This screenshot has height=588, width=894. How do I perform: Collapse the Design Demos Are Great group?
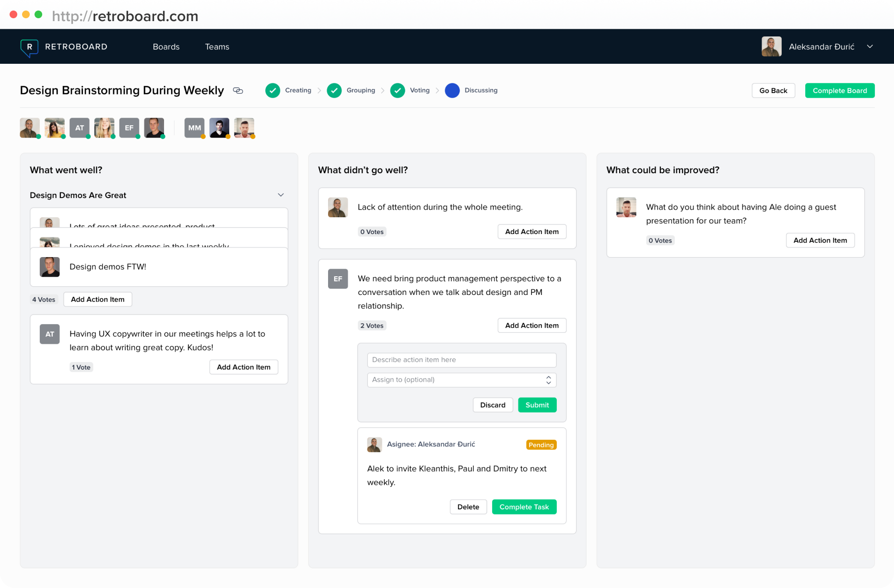pyautogui.click(x=281, y=195)
